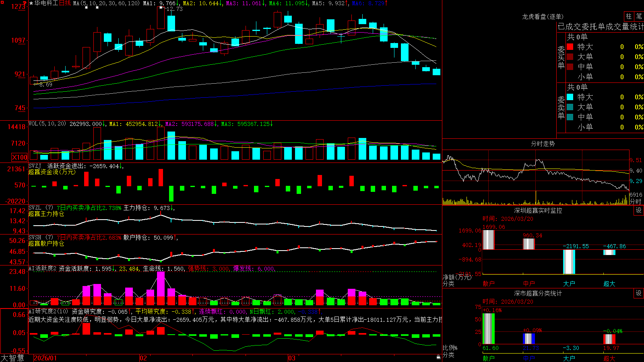Click the red 特大 buy-order color swatch
Screen dimensions: 644x362
(x=570, y=47)
